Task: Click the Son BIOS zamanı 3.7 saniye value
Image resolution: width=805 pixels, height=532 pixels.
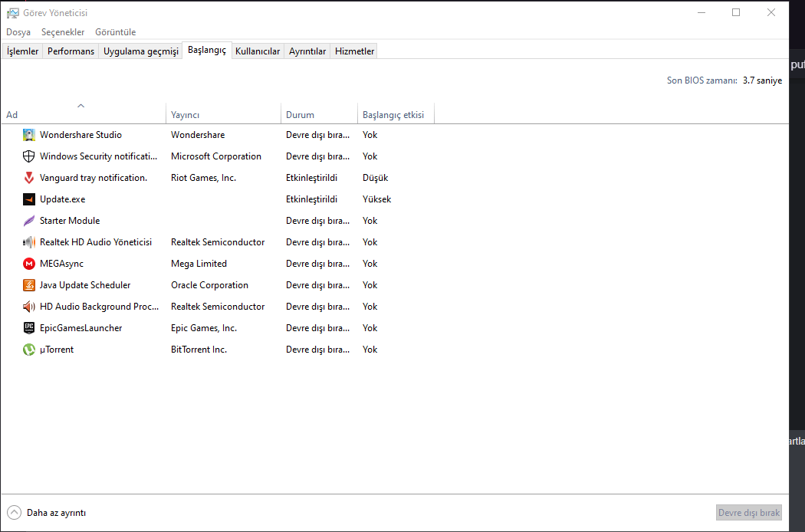Action: (x=762, y=80)
